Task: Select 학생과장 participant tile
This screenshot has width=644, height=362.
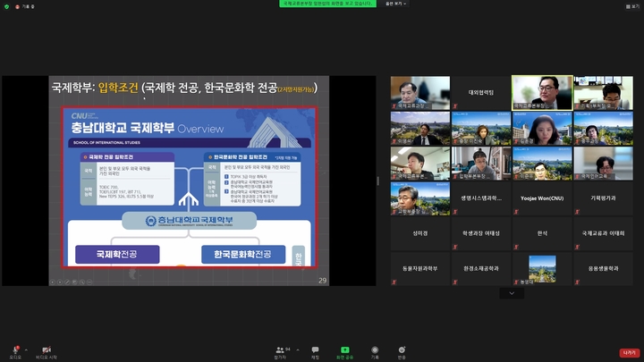Action: click(481, 233)
